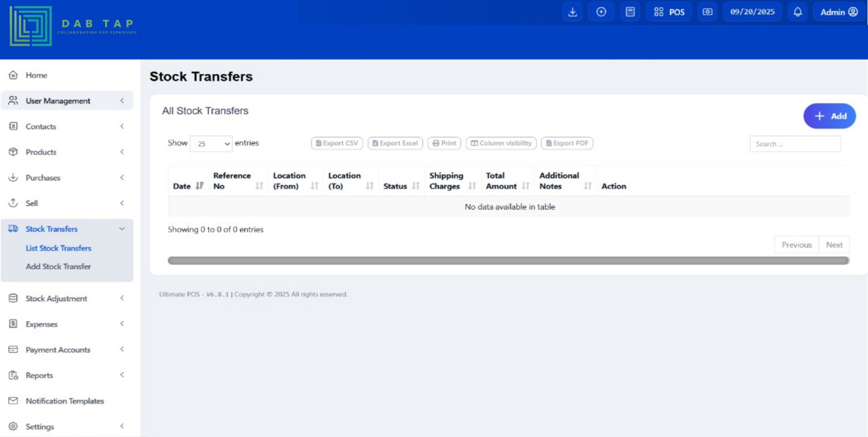Select List Stock Transfers in sidebar
The height and width of the screenshot is (437, 868).
58,249
